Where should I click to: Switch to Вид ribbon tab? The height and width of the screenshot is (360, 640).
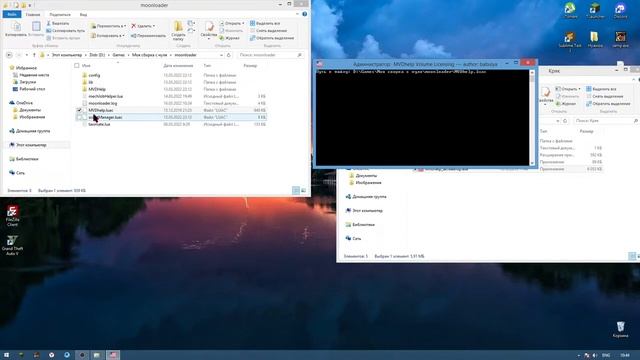pos(83,14)
